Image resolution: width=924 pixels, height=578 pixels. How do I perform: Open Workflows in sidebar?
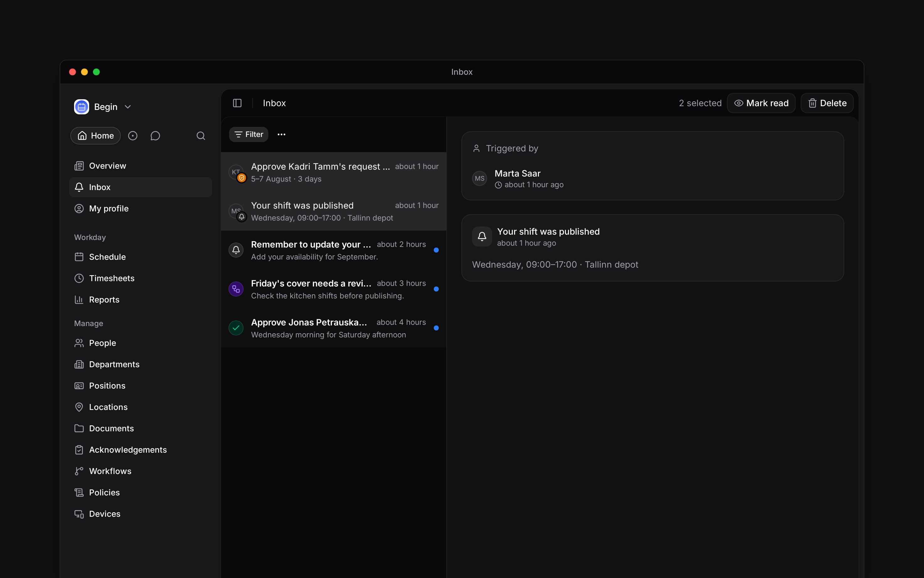[x=141, y=471]
